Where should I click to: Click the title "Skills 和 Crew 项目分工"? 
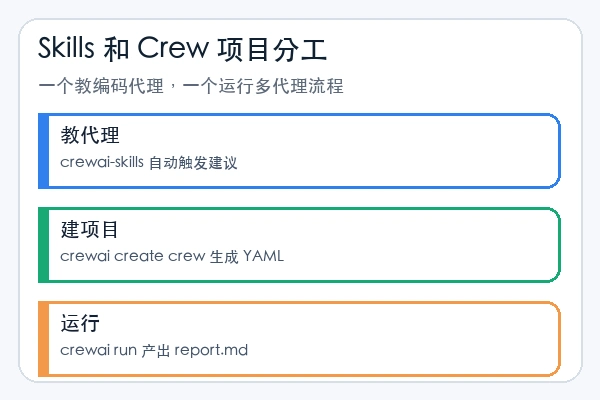182,49
